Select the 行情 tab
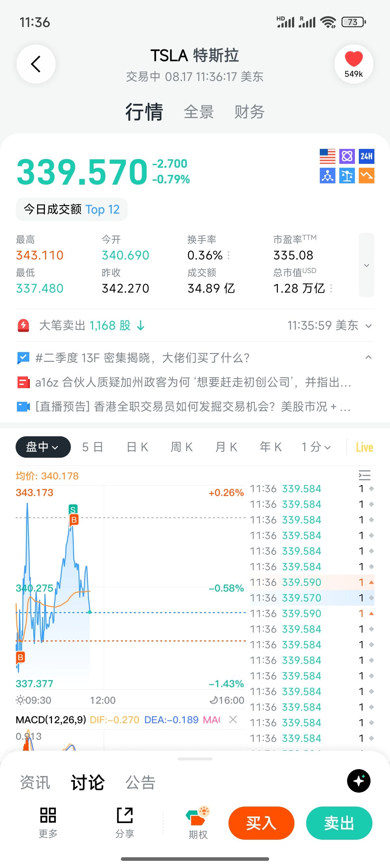The height and width of the screenshot is (868, 390). 144,112
